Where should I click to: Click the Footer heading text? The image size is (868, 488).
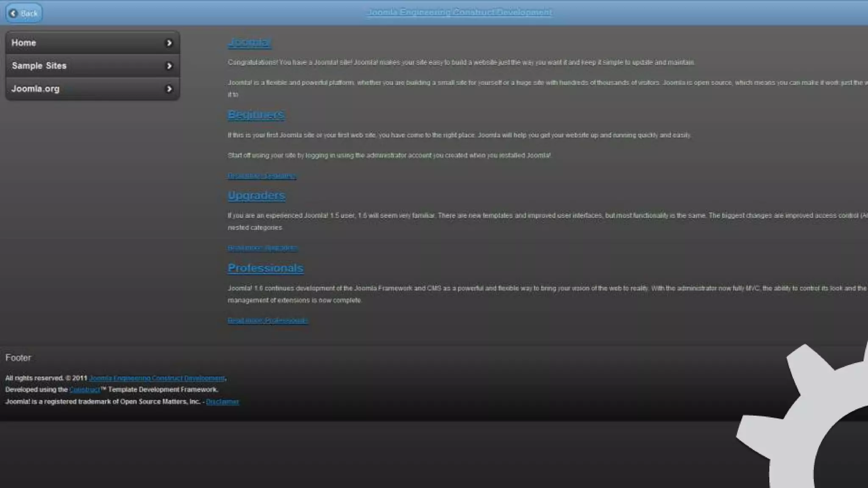[18, 358]
